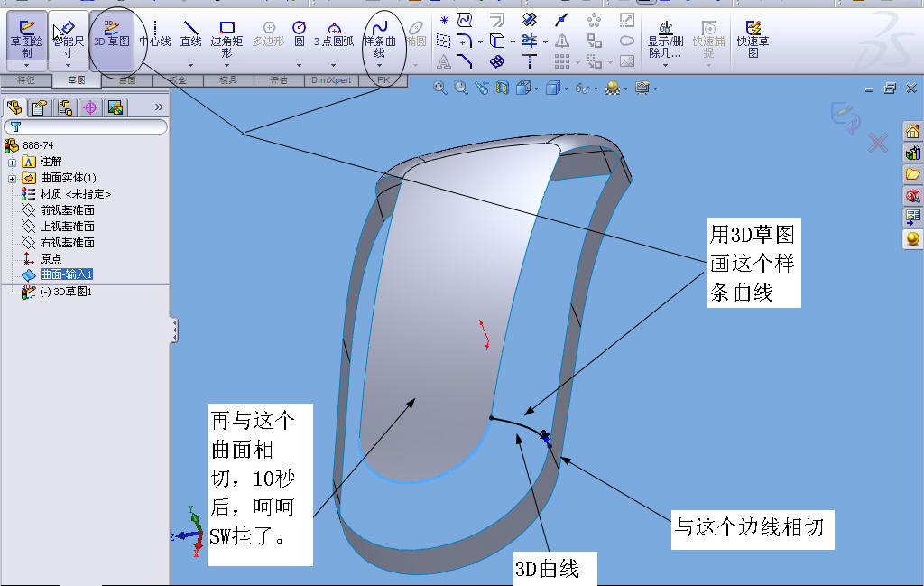Click the zoom to area icon
924x586 pixels.
point(461,88)
